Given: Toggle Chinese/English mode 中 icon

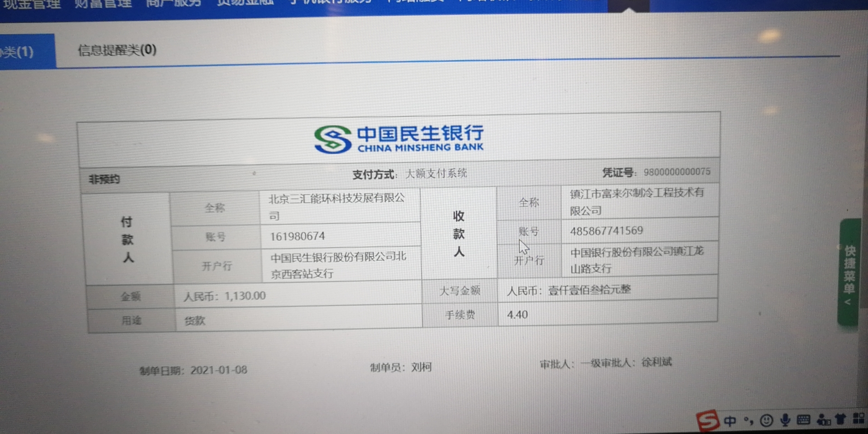Looking at the screenshot, I should pos(730,421).
